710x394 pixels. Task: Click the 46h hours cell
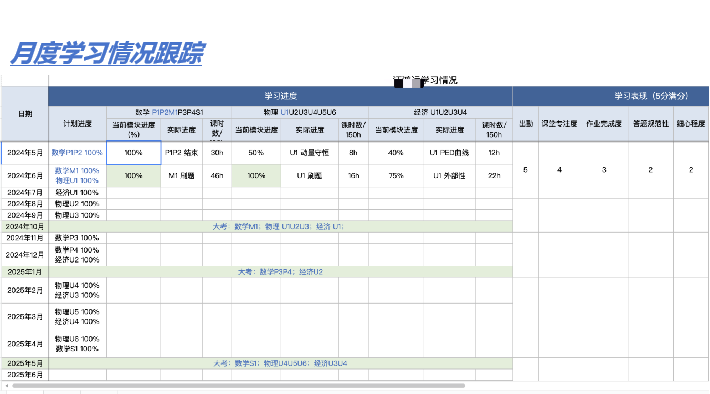tap(217, 176)
